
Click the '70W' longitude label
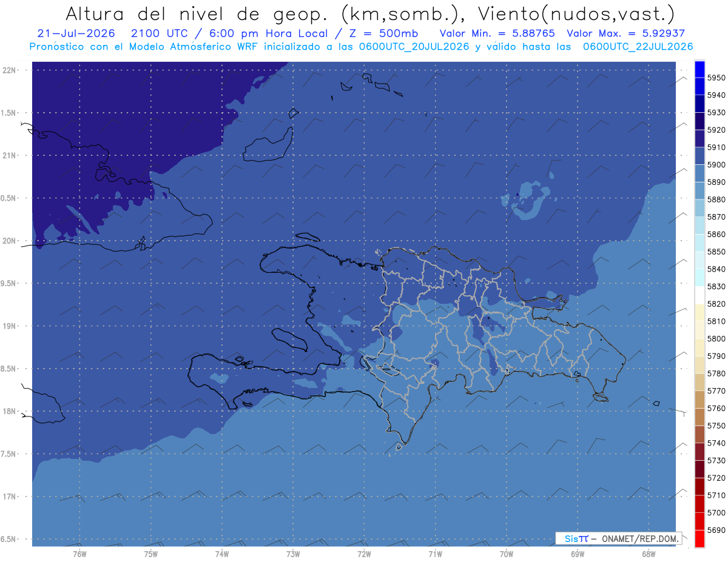(507, 554)
